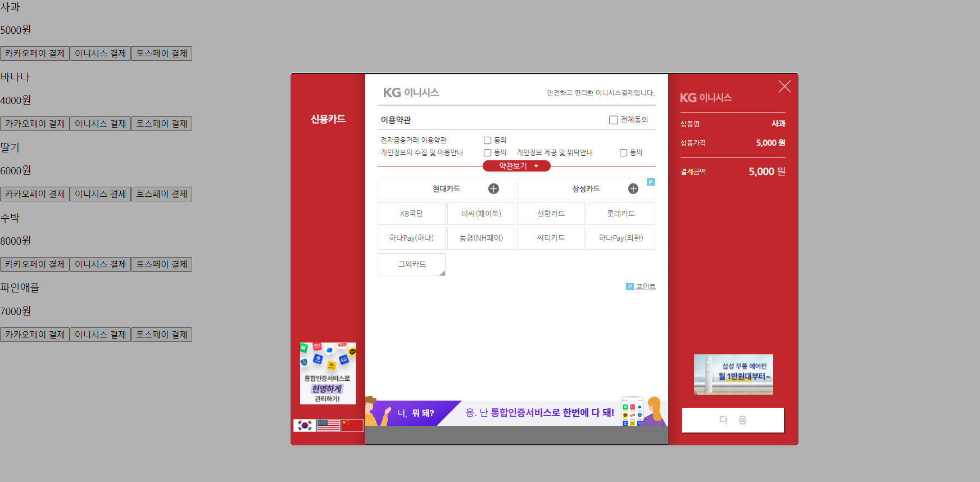980x482 pixels.
Task: Select the Korean flag language icon
Action: [x=305, y=425]
